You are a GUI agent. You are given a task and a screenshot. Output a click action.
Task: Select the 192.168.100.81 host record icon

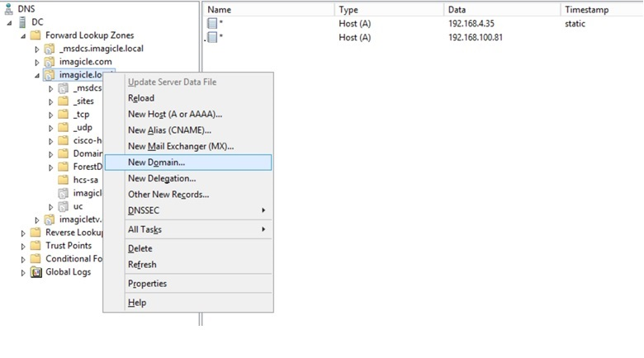point(212,38)
